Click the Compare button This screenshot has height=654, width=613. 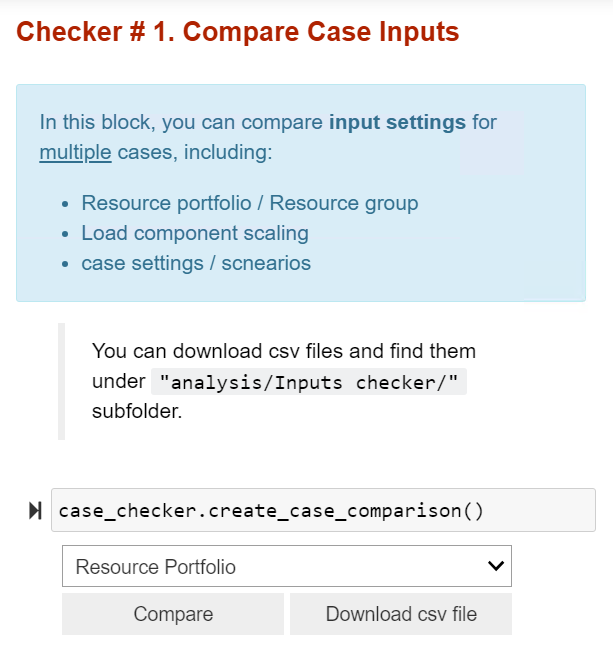(173, 614)
